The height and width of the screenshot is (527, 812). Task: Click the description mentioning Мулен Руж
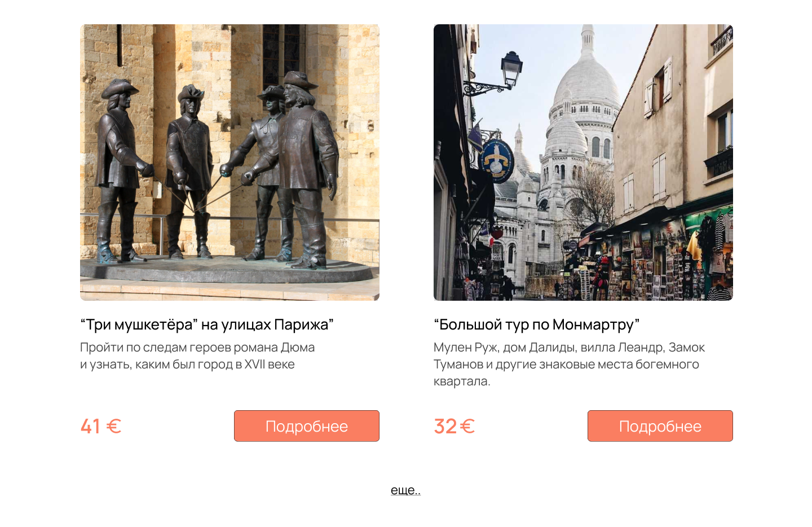(569, 364)
